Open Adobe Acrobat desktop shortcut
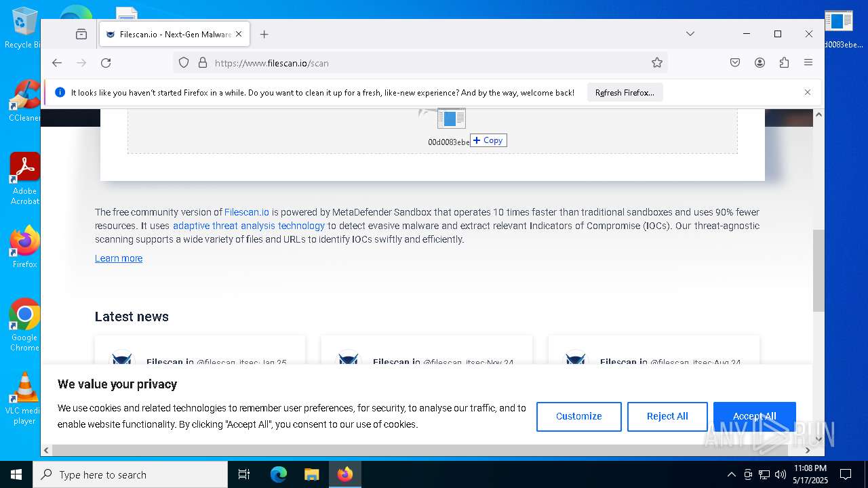868x488 pixels. click(x=24, y=178)
